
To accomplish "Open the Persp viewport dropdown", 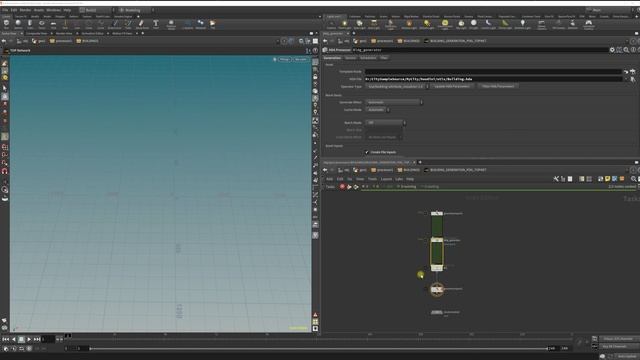I will [x=284, y=60].
